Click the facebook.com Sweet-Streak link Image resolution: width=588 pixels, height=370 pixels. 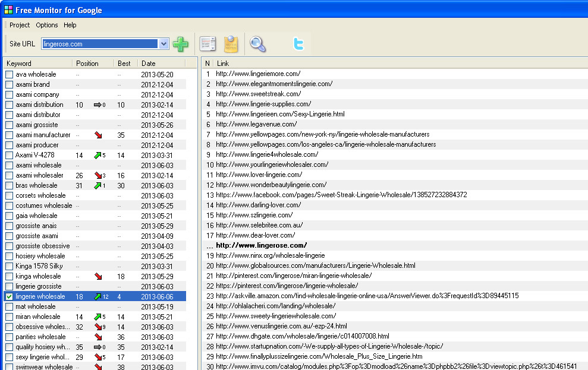(341, 195)
